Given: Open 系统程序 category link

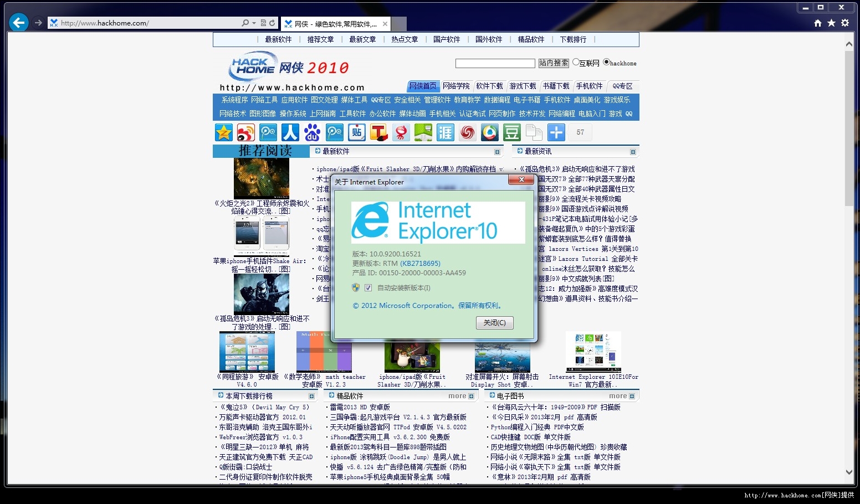Looking at the screenshot, I should pyautogui.click(x=234, y=100).
